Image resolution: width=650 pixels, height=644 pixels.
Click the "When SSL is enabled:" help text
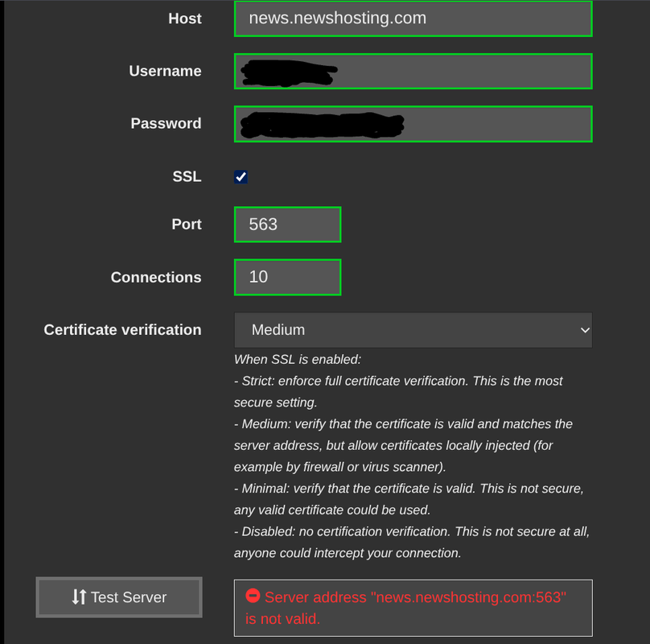point(297,359)
